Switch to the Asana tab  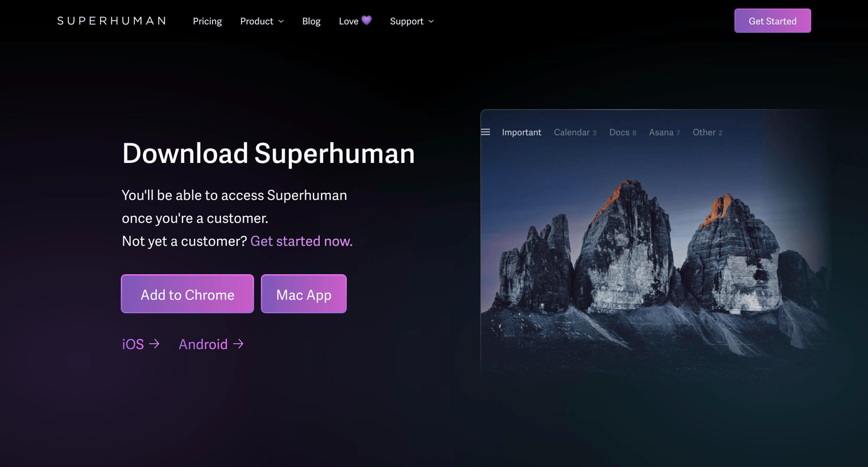tap(664, 133)
